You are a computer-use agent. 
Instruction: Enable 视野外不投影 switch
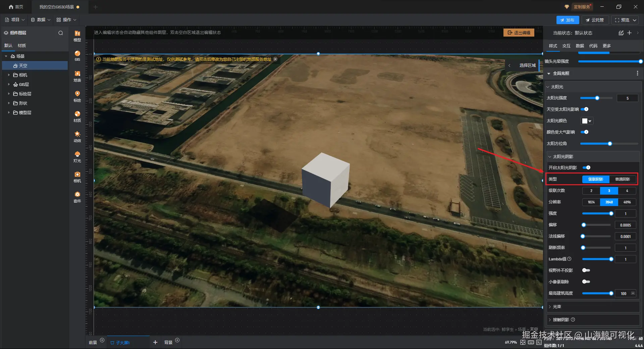pyautogui.click(x=586, y=270)
